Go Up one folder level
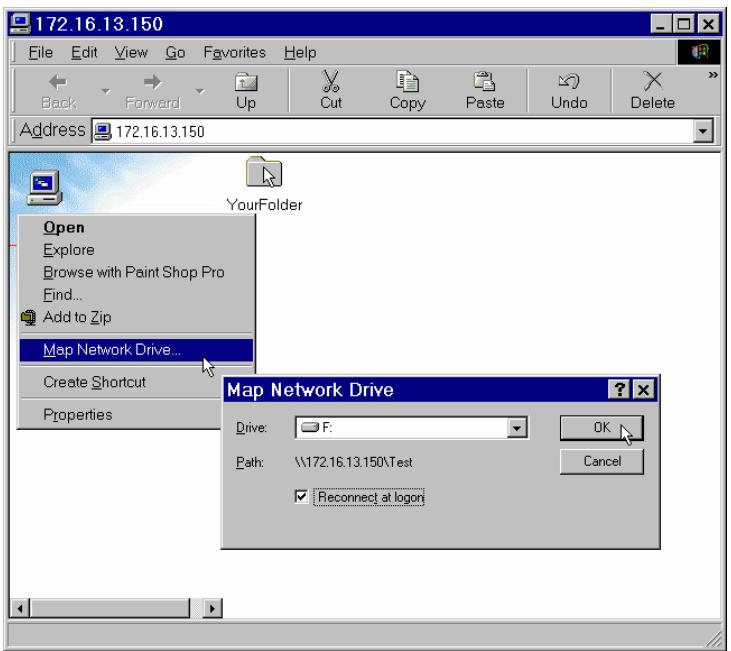The image size is (731, 651). pos(246,91)
